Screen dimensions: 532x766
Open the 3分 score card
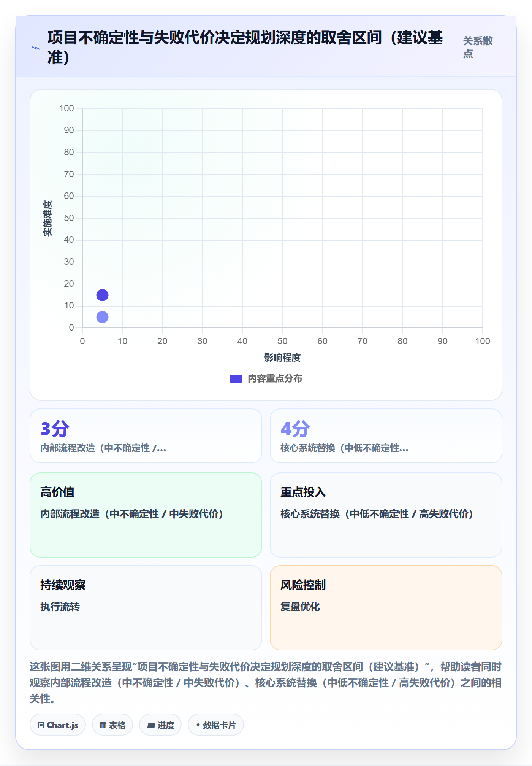point(146,436)
